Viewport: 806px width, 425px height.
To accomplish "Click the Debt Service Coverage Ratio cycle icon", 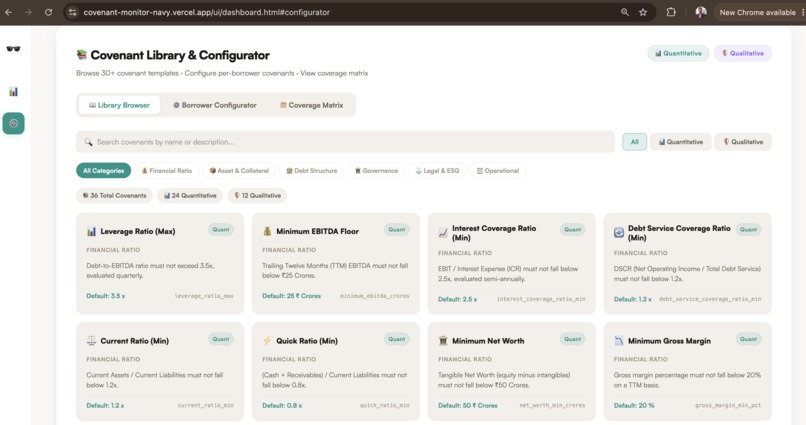I will coord(619,233).
